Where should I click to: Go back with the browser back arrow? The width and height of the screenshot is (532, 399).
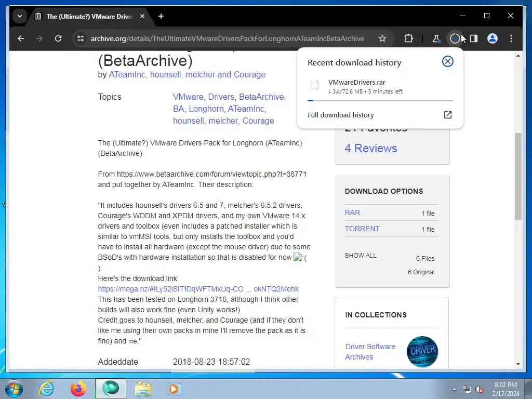[x=21, y=38]
